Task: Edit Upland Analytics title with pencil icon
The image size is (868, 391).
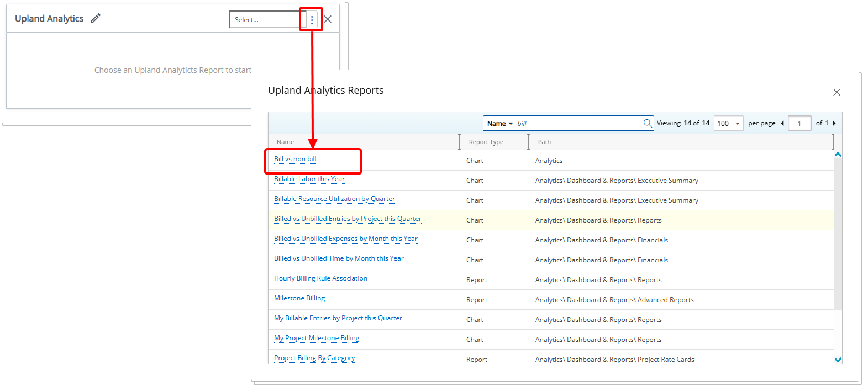Action: [x=96, y=18]
